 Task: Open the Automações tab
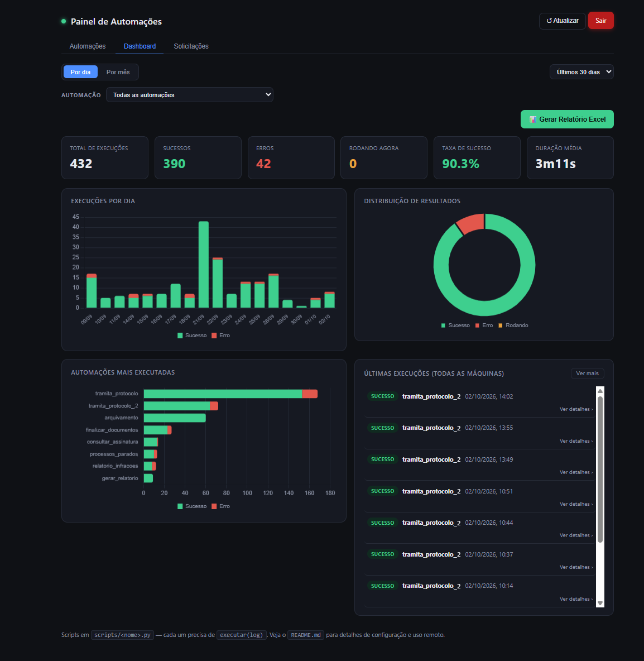click(87, 46)
